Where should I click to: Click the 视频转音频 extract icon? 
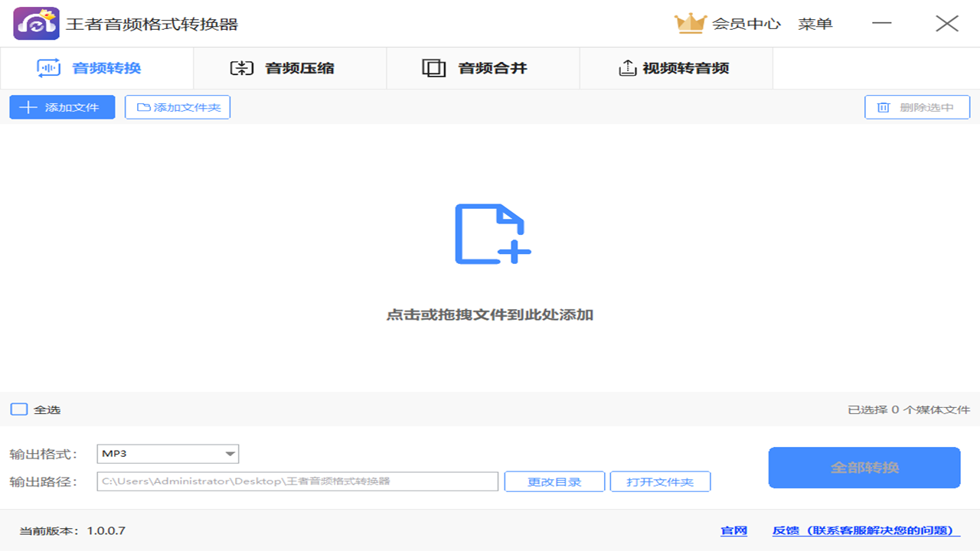click(x=628, y=67)
